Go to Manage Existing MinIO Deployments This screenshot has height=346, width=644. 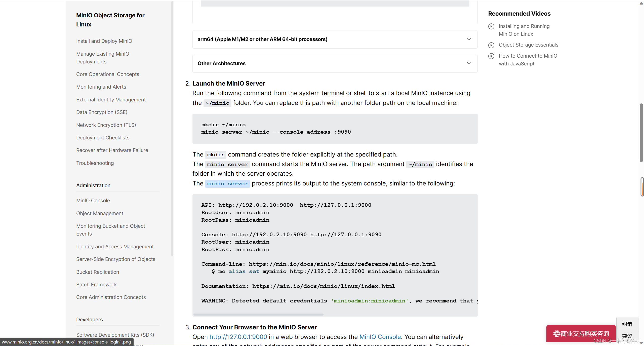[x=103, y=58]
